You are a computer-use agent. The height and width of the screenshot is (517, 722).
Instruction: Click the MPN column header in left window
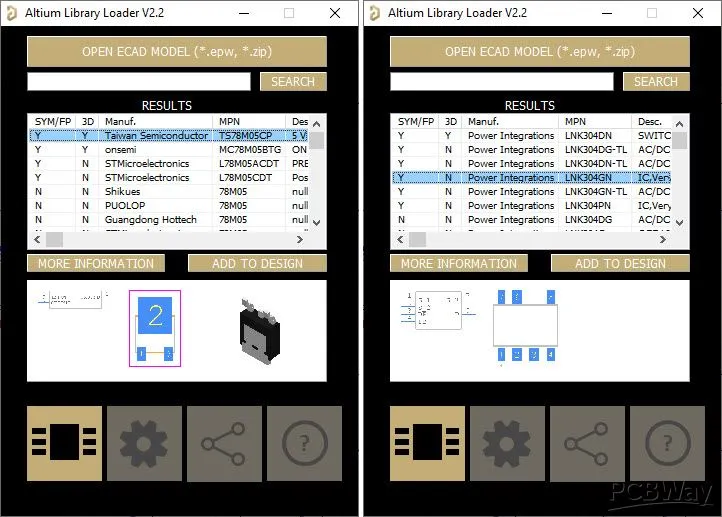(249, 122)
